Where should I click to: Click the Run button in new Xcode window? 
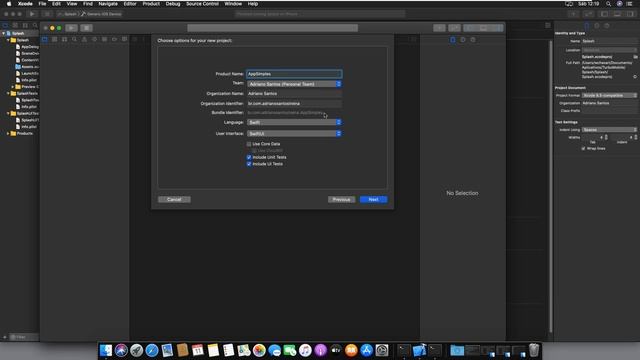tap(71, 28)
